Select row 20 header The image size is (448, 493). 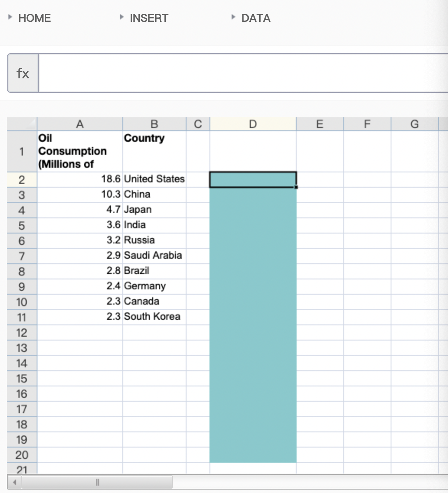[22, 455]
